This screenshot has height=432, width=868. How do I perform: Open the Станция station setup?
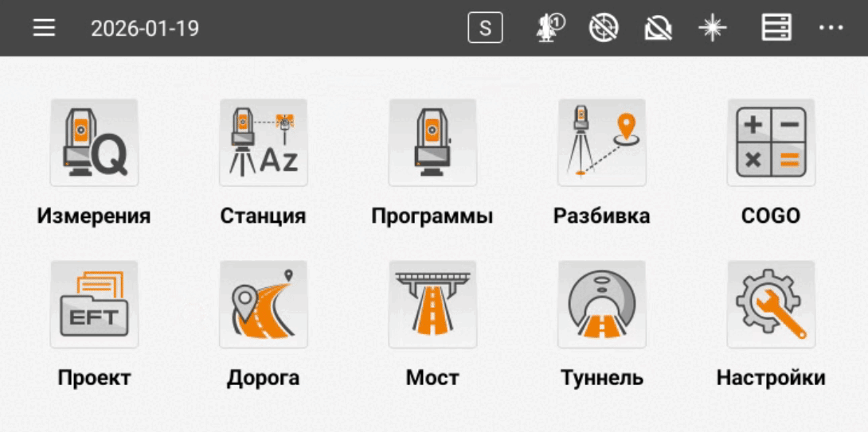coord(263,142)
